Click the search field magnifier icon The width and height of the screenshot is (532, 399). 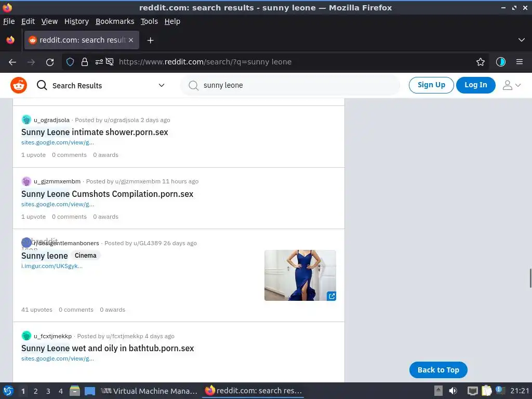point(193,85)
